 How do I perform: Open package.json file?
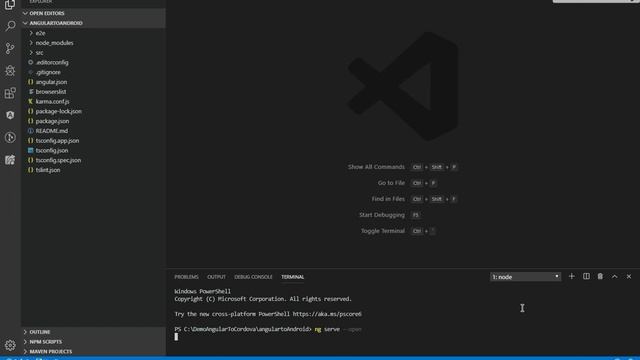tap(93, 121)
